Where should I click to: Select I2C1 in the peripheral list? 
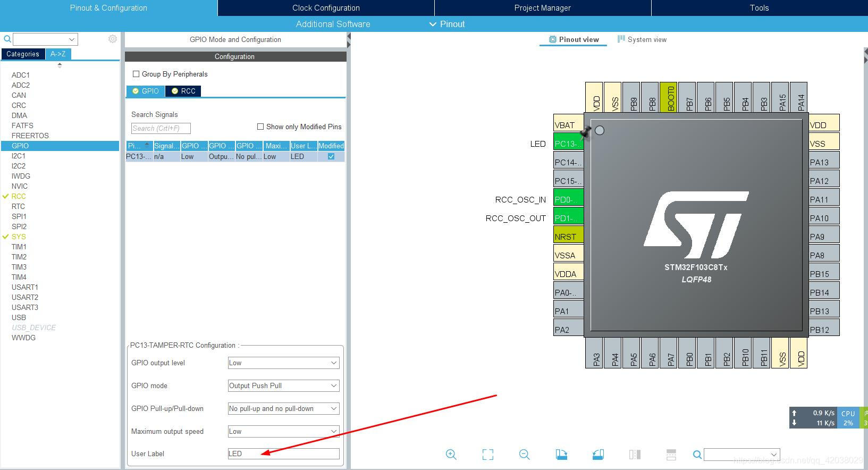(x=19, y=156)
